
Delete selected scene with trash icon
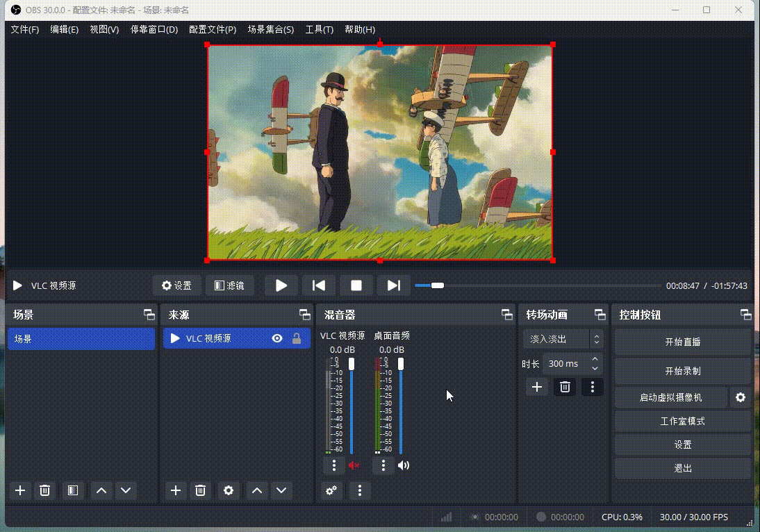44,490
